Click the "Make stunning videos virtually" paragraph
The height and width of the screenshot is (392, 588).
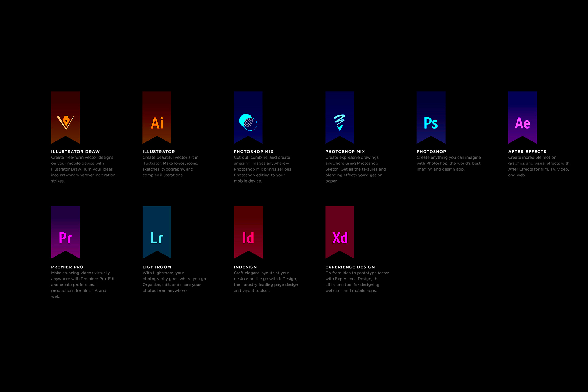point(83,285)
